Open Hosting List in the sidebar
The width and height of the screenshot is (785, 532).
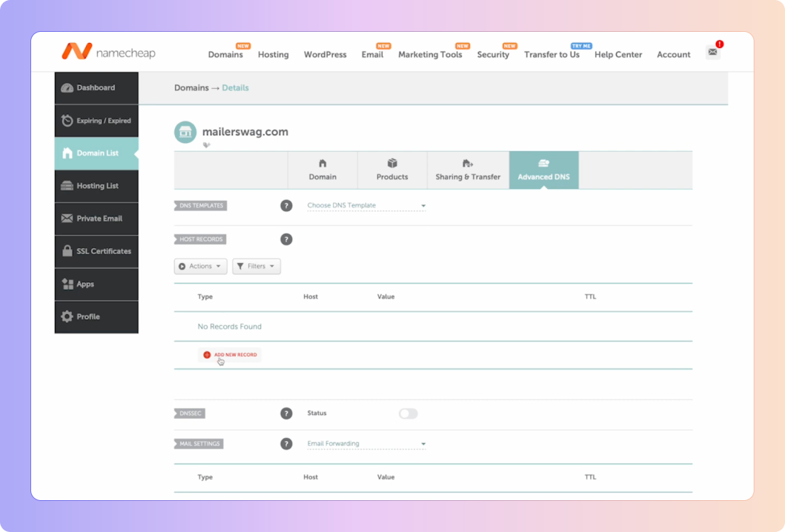[x=96, y=186]
